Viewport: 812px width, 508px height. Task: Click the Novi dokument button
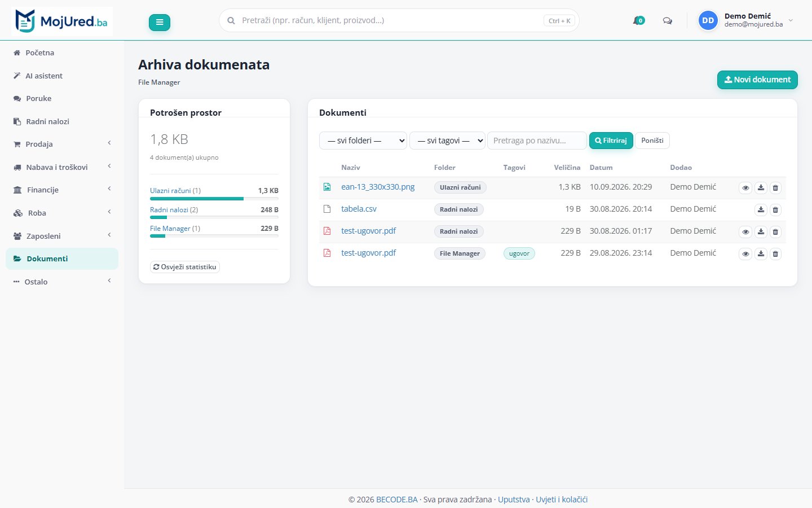pyautogui.click(x=757, y=80)
